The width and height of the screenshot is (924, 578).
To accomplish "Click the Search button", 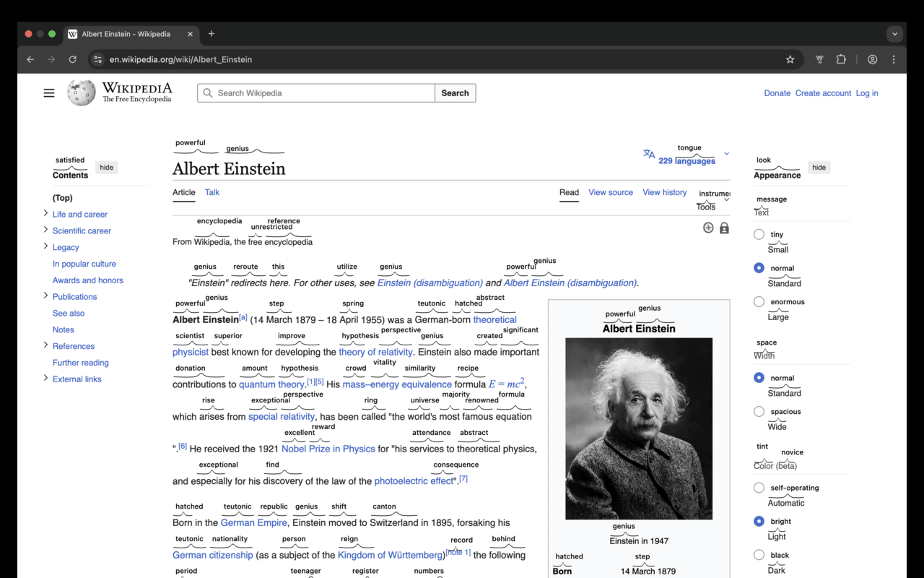I will click(x=456, y=93).
